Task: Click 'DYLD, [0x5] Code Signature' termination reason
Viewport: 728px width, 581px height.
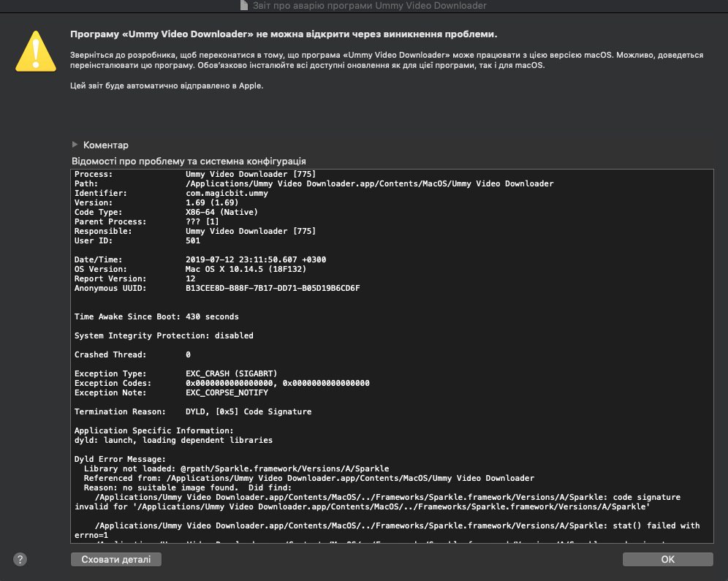Action: [249, 411]
